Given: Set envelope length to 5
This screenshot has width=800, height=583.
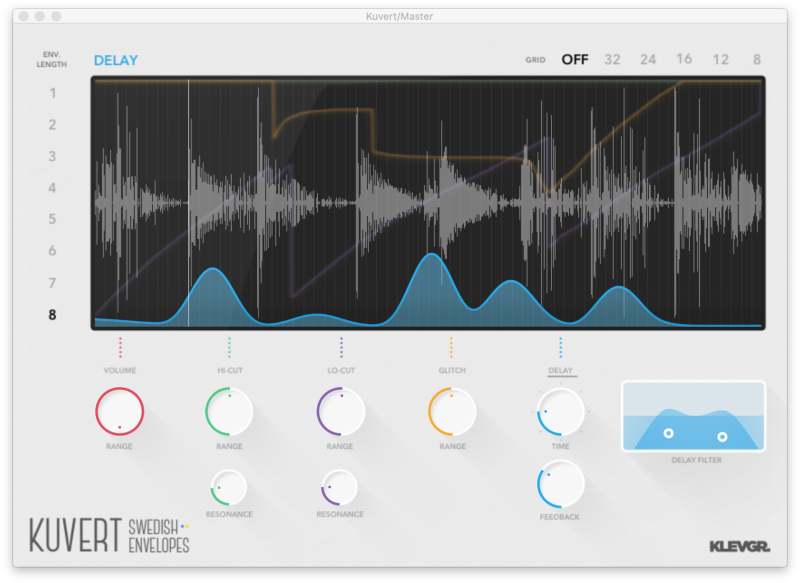Looking at the screenshot, I should [x=52, y=219].
